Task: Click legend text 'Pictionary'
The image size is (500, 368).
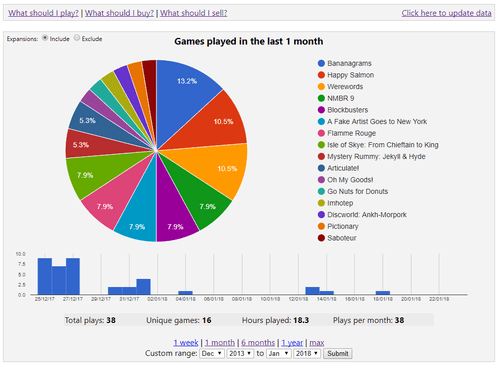Action: [x=343, y=226]
